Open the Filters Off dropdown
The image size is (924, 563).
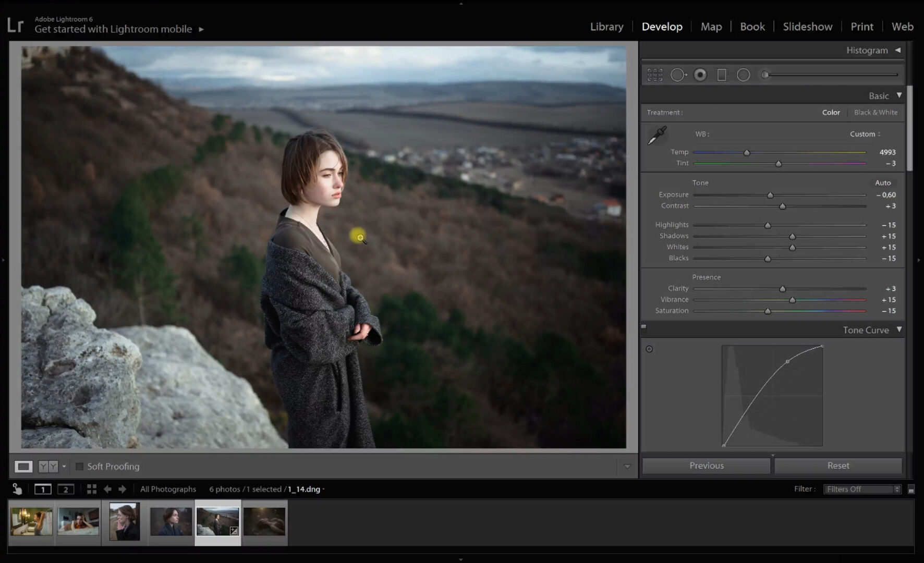click(861, 489)
